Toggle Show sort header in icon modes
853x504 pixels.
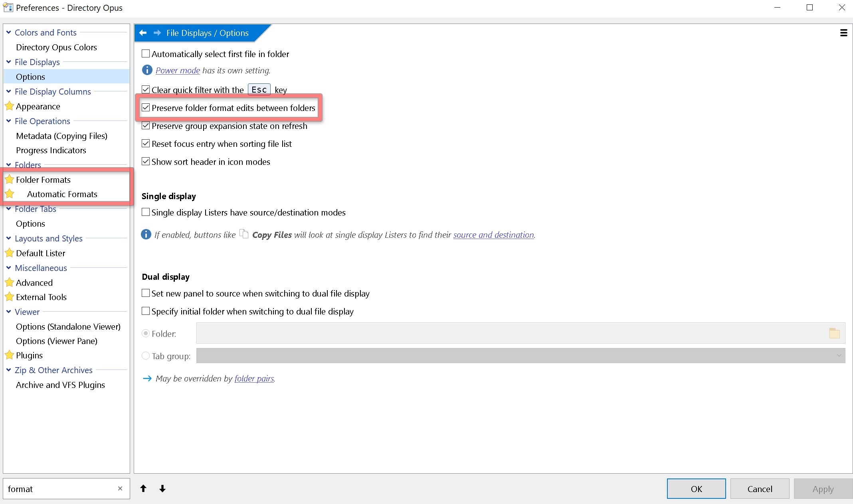(146, 162)
